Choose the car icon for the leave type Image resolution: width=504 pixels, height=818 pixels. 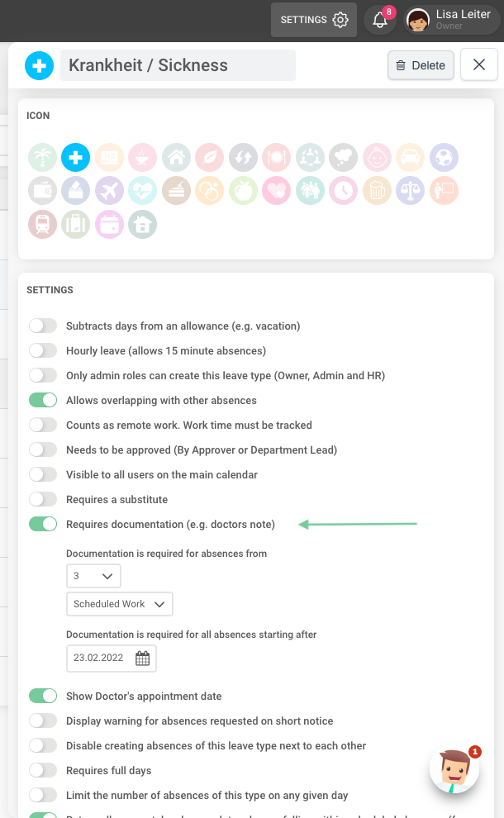[x=410, y=157]
